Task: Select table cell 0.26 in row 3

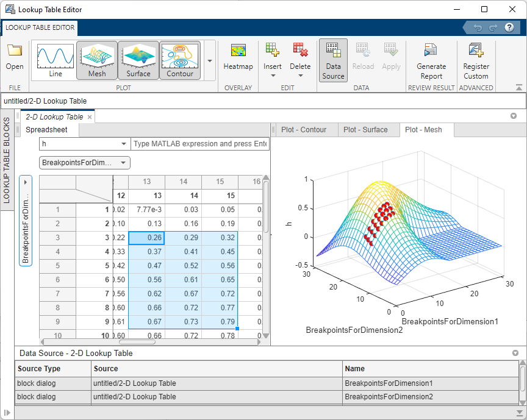Action: tap(146, 238)
